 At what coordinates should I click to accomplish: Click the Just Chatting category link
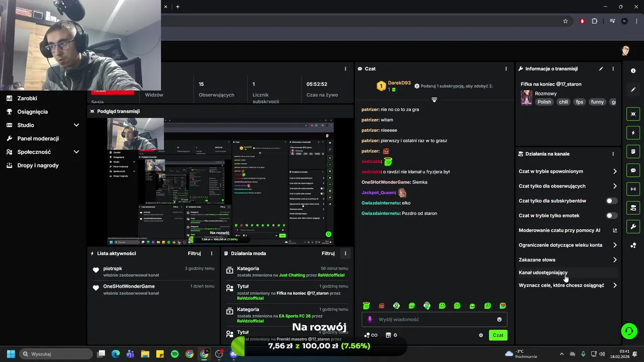click(x=292, y=275)
